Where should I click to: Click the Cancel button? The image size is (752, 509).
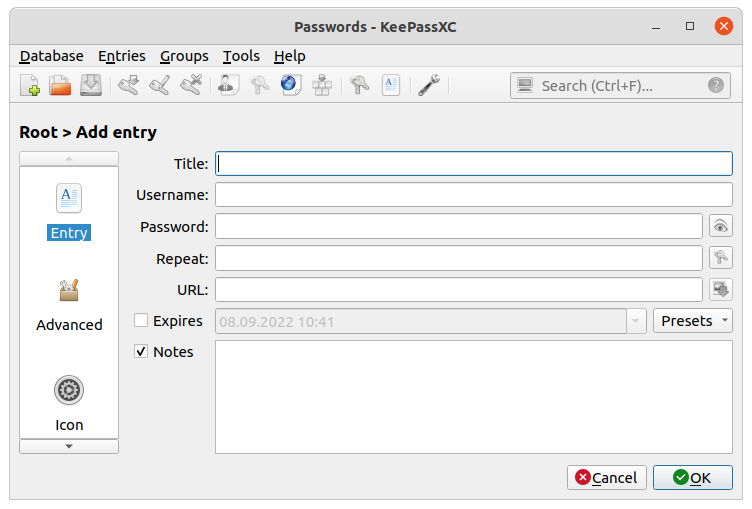[606, 477]
